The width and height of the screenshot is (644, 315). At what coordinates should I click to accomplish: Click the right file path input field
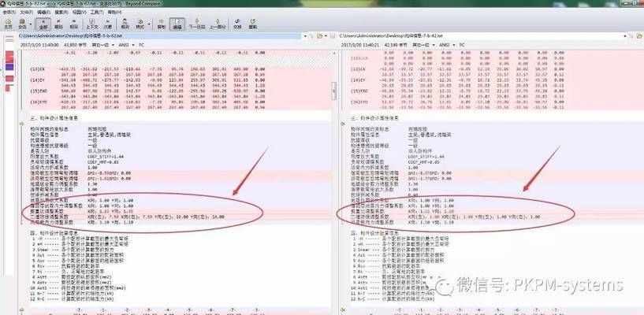coord(481,36)
